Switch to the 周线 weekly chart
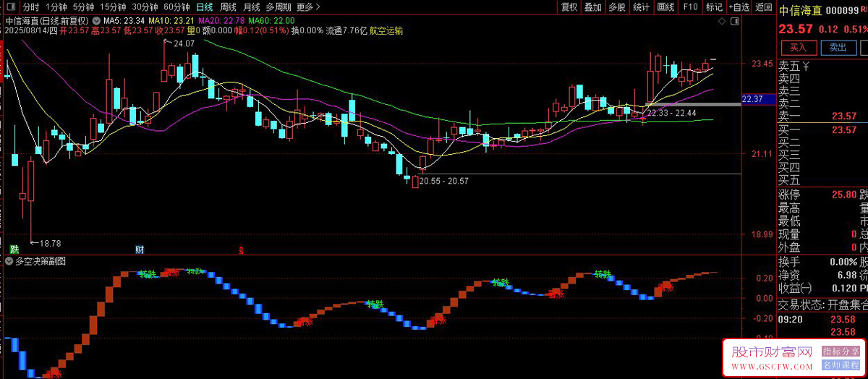The height and width of the screenshot is (379, 868). (x=228, y=7)
